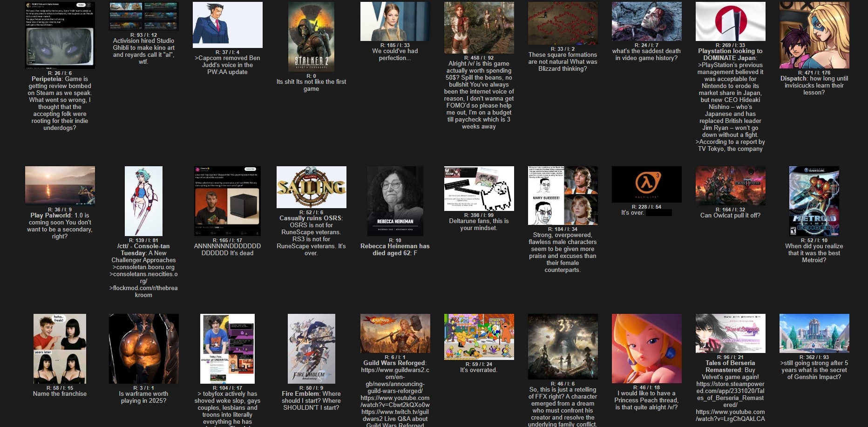Open the Activision Studio Ghibli thread thumbnail
The width and height of the screenshot is (868, 427).
pos(144,16)
